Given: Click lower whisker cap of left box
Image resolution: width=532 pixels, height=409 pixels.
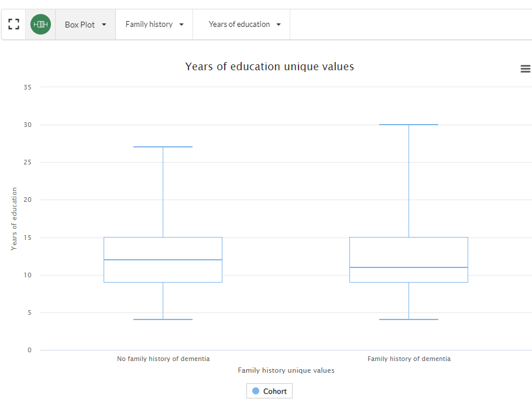Looking at the screenshot, I should tap(163, 319).
